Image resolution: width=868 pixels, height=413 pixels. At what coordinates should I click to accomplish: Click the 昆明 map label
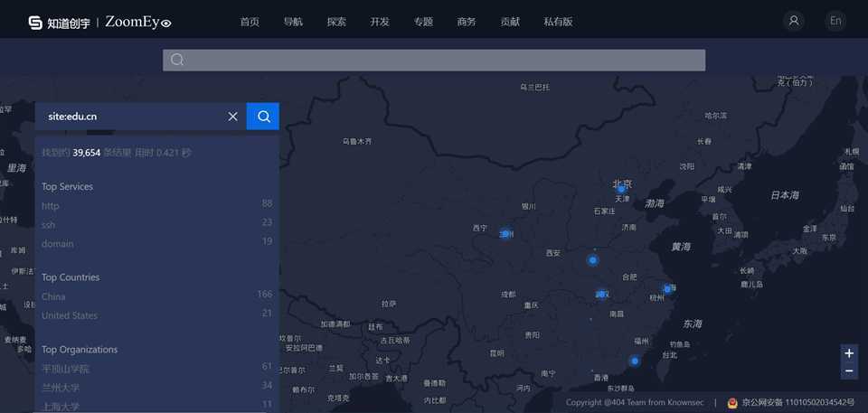point(497,352)
